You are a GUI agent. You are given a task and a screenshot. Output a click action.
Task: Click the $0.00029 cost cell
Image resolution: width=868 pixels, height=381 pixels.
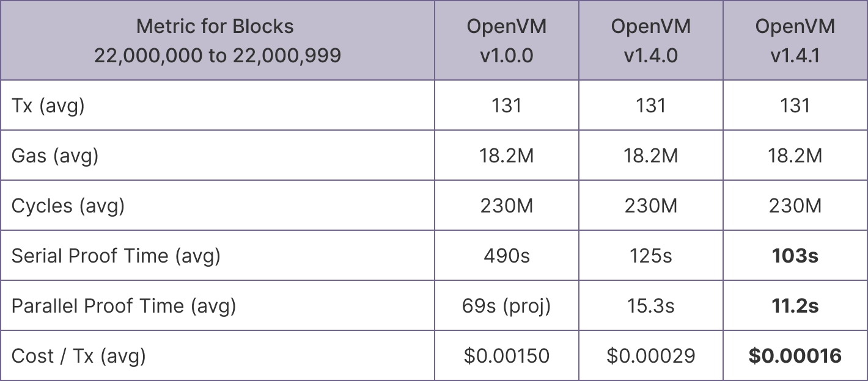point(650,356)
